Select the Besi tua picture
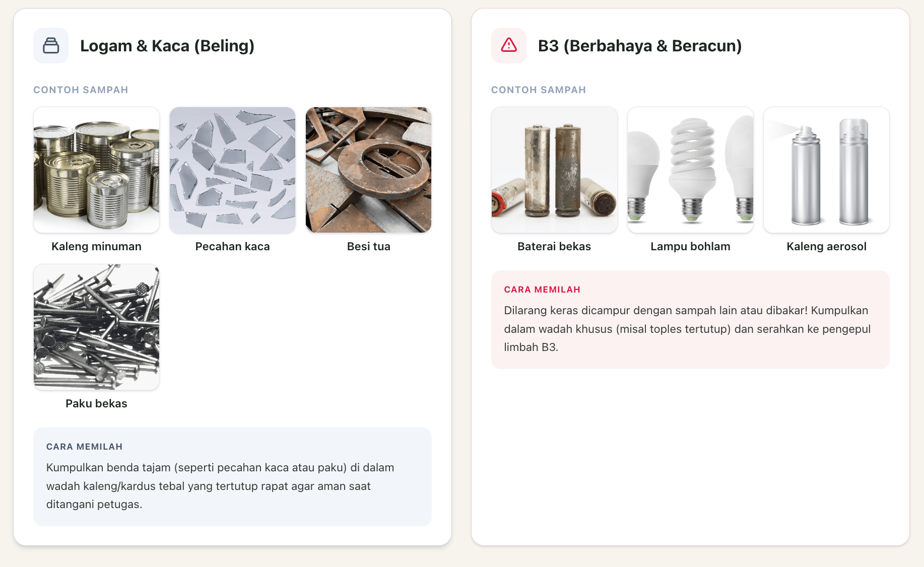The image size is (924, 567). pyautogui.click(x=369, y=170)
